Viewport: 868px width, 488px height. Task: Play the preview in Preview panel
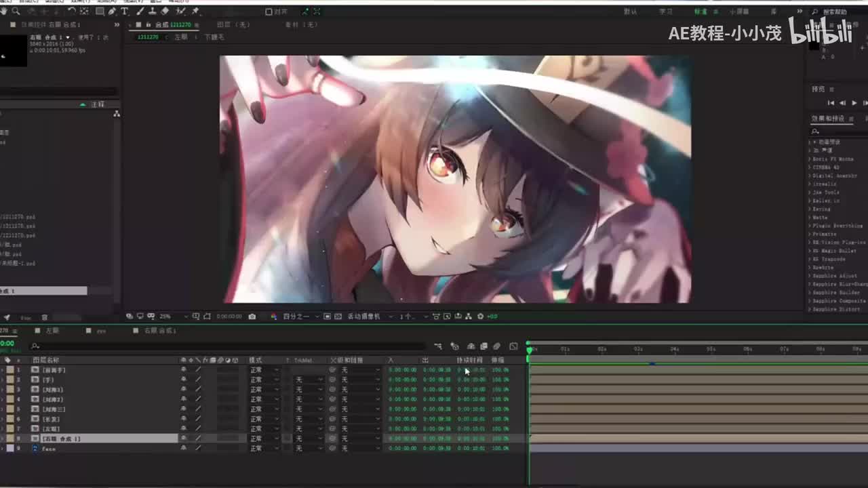[854, 103]
